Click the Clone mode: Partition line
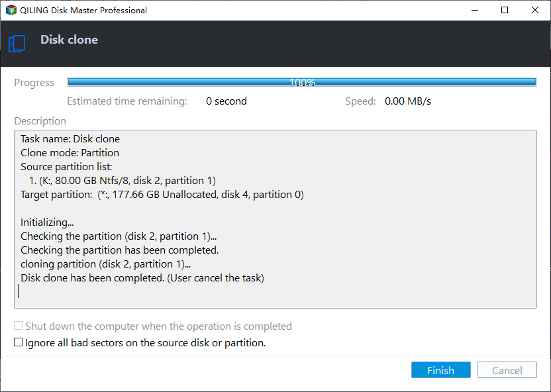Viewport: 551px width, 392px height. (70, 153)
